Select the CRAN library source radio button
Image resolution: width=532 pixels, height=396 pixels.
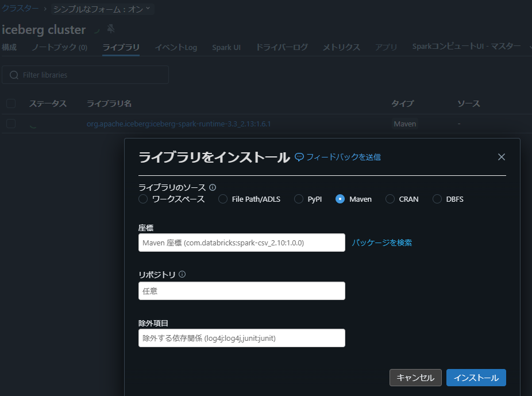click(391, 199)
